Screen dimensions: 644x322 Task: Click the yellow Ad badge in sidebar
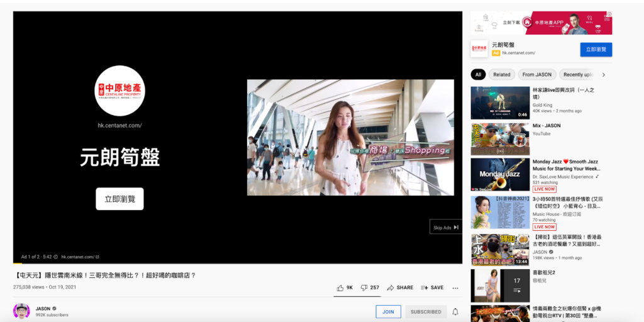(x=496, y=53)
